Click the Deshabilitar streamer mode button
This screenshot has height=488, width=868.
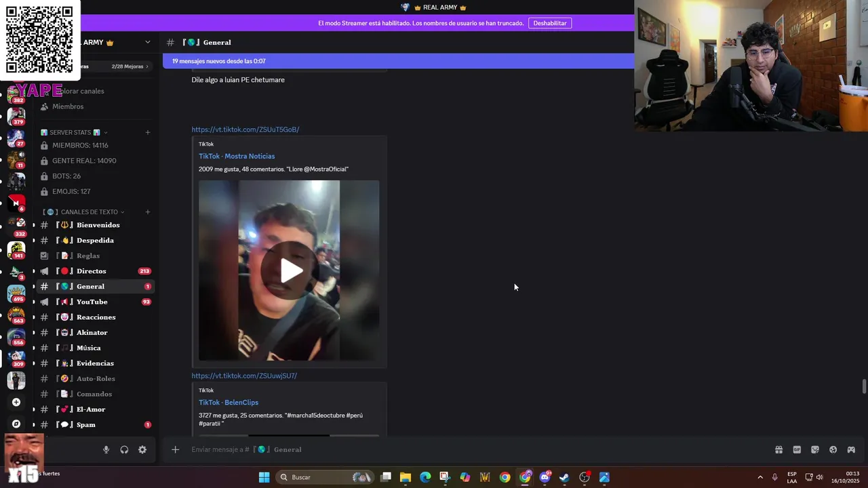[549, 23]
